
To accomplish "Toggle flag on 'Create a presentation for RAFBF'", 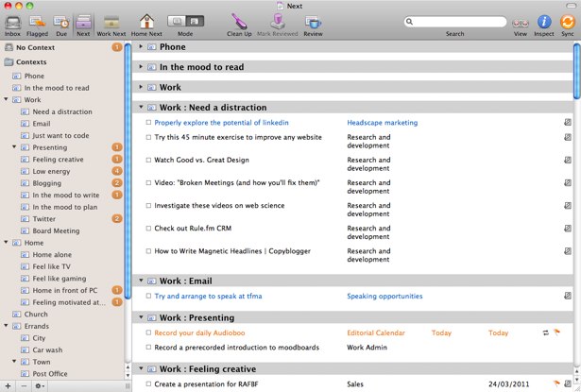I will click(x=556, y=383).
